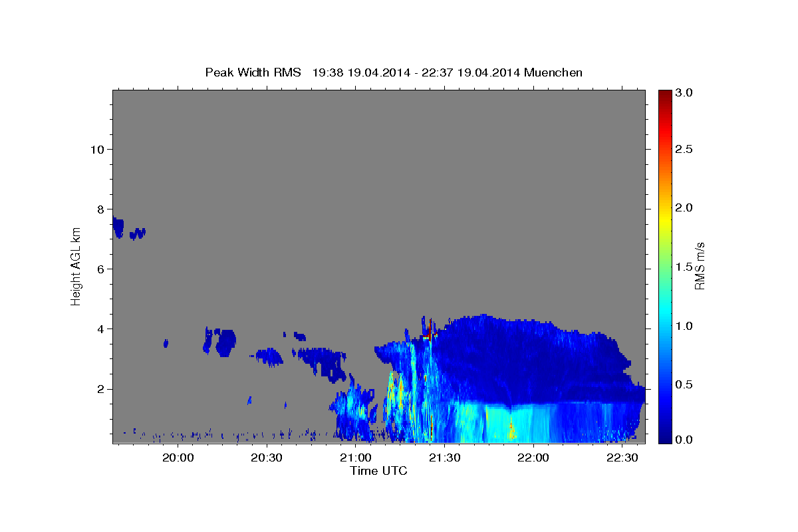Image resolution: width=798 pixels, height=532 pixels.
Task: Click the colorbar value 1.5
Action: 684,267
